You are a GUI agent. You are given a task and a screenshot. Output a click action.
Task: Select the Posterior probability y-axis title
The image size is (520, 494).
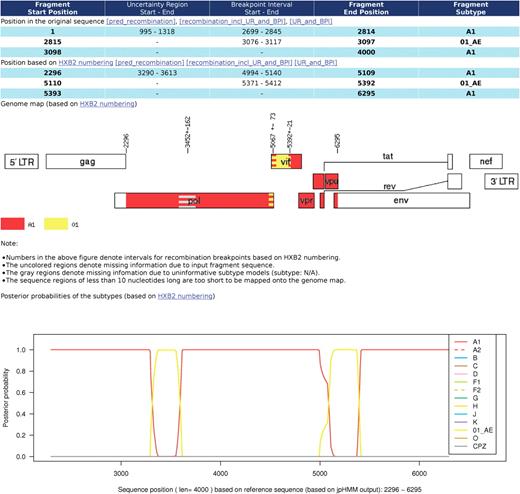coord(5,398)
